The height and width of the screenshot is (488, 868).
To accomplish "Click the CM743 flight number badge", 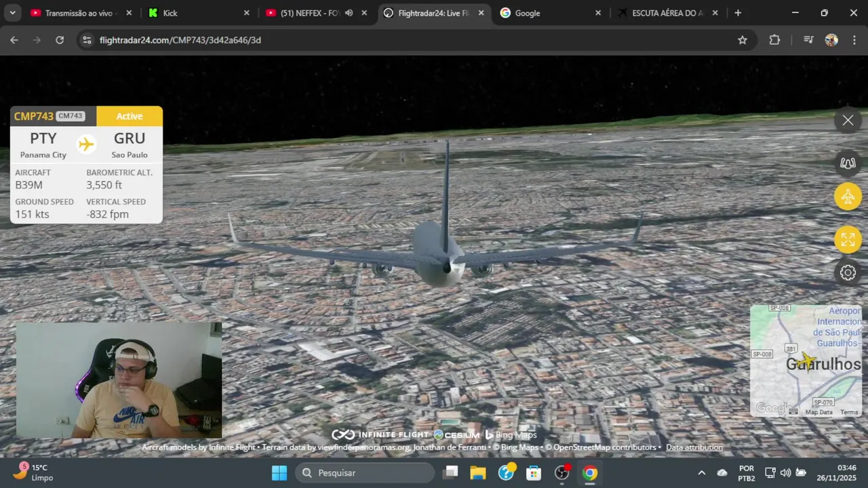I will [x=71, y=116].
